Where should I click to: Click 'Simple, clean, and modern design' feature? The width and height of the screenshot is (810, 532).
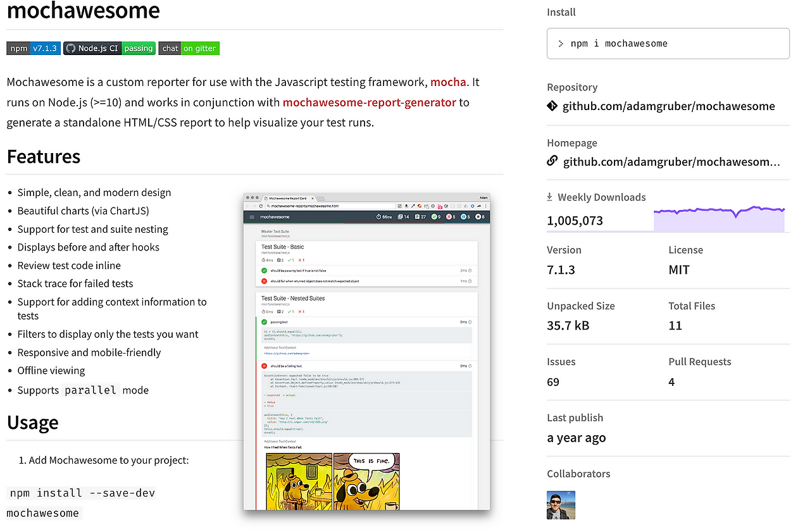click(94, 192)
